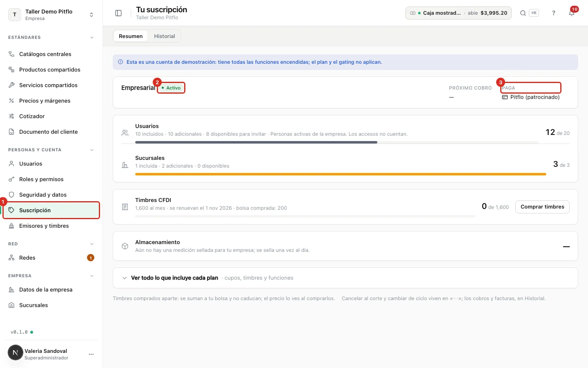Click the v0.1.0 version label
The height and width of the screenshot is (368, 588).
click(x=19, y=332)
